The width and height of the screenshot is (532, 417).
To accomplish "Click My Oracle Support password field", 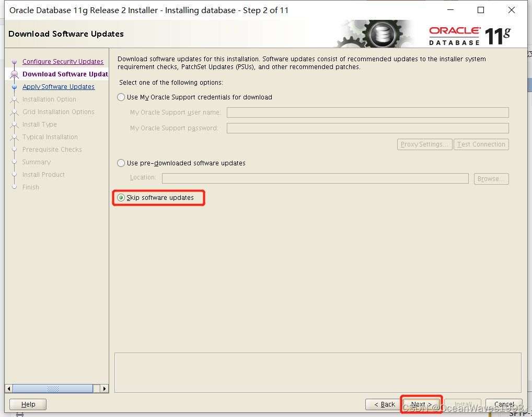I will 368,128.
